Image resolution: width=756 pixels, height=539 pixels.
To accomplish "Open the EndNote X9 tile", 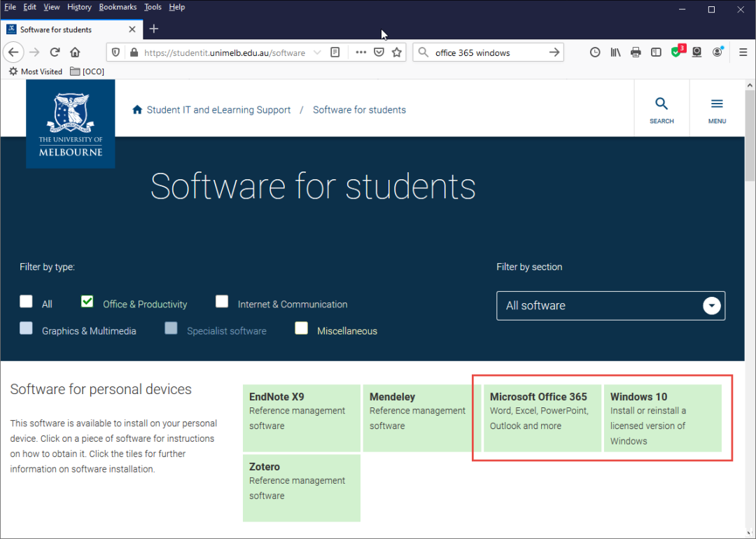I will pyautogui.click(x=302, y=418).
